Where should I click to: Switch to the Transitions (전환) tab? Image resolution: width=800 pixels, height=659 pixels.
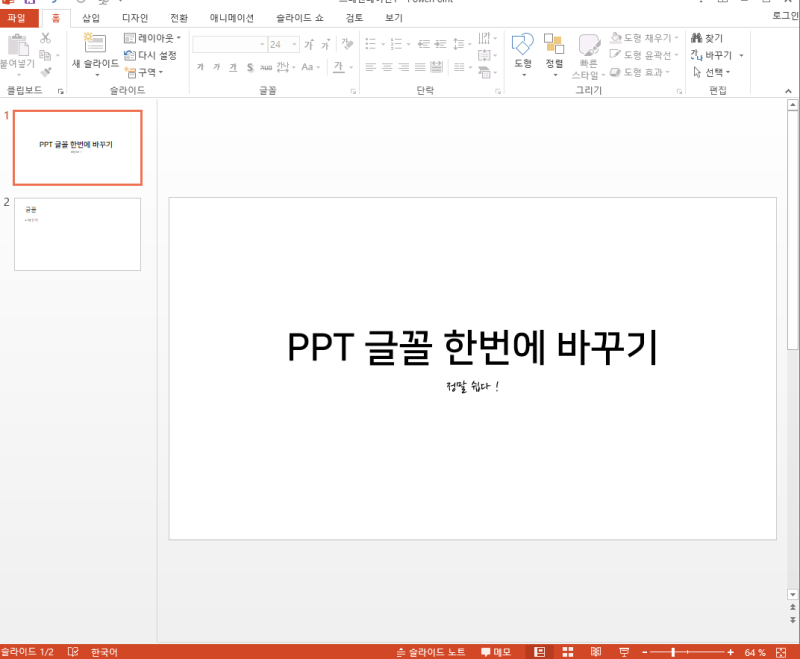179,18
